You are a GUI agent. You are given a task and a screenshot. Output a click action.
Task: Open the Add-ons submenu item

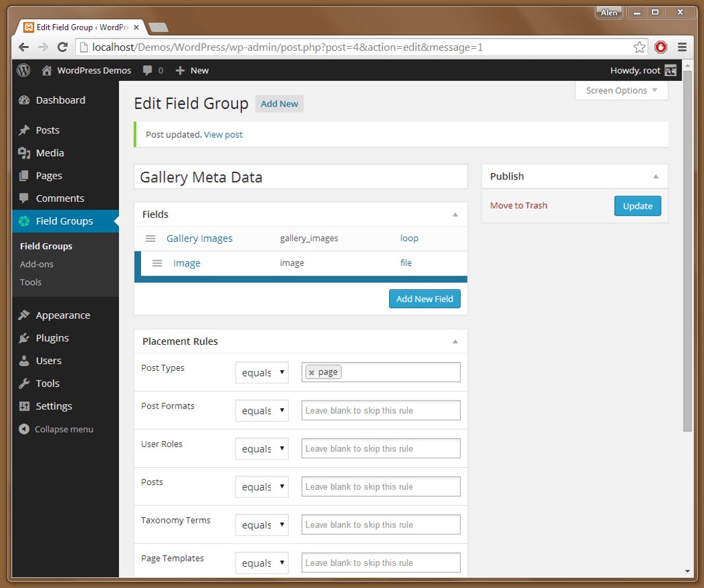(36, 264)
